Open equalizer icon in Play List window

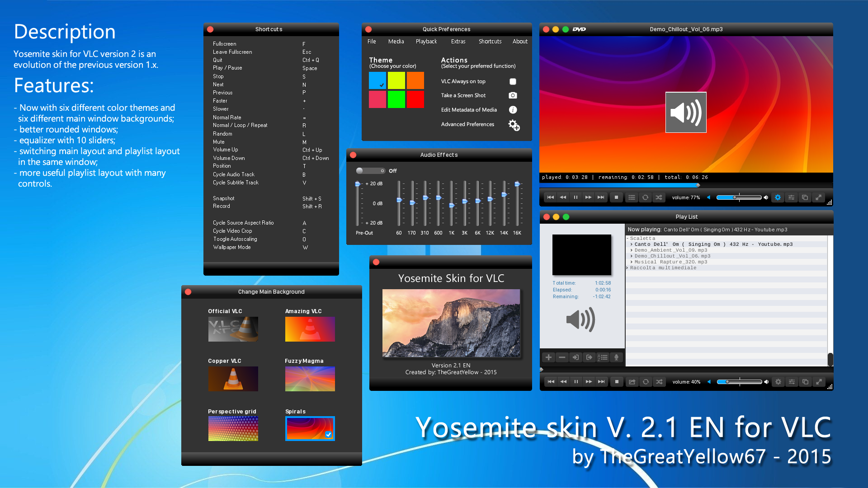click(792, 382)
